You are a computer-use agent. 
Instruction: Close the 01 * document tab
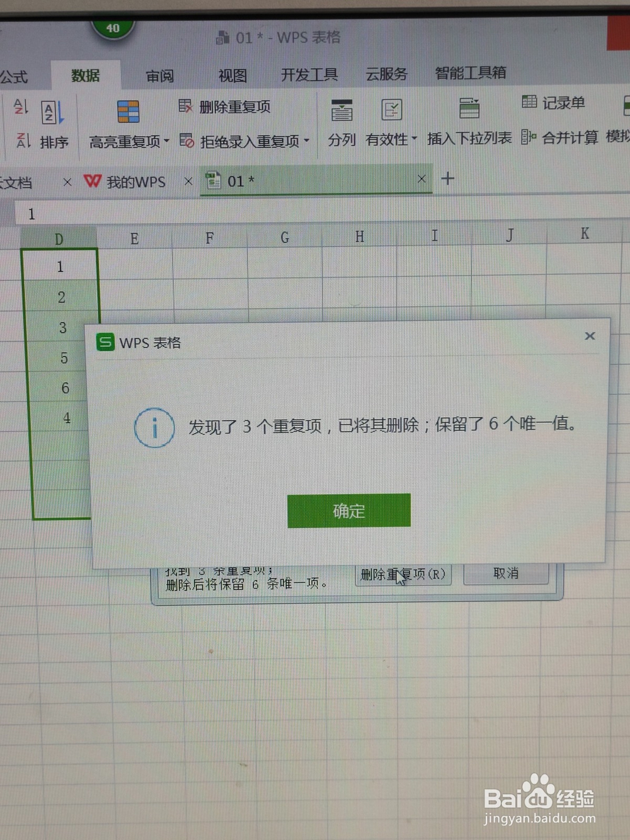click(x=421, y=179)
